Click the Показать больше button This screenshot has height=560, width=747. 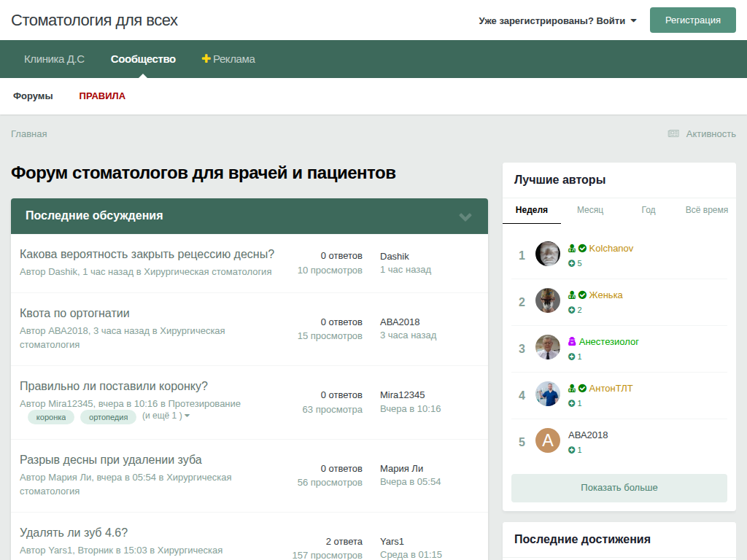pos(619,488)
